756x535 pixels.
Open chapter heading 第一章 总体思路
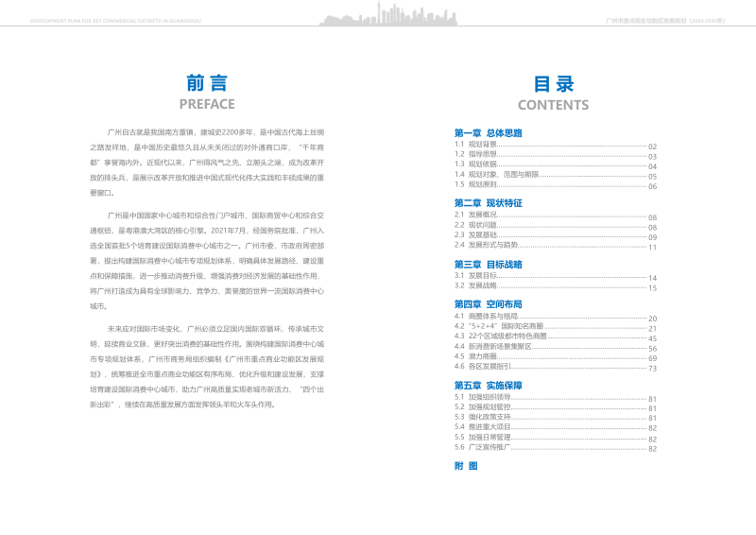[488, 132]
